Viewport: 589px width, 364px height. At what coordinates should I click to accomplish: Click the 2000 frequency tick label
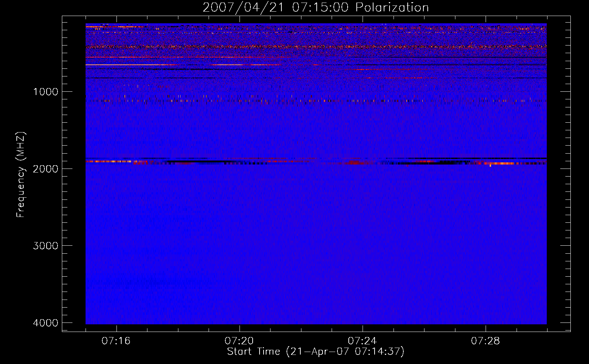tap(46, 169)
